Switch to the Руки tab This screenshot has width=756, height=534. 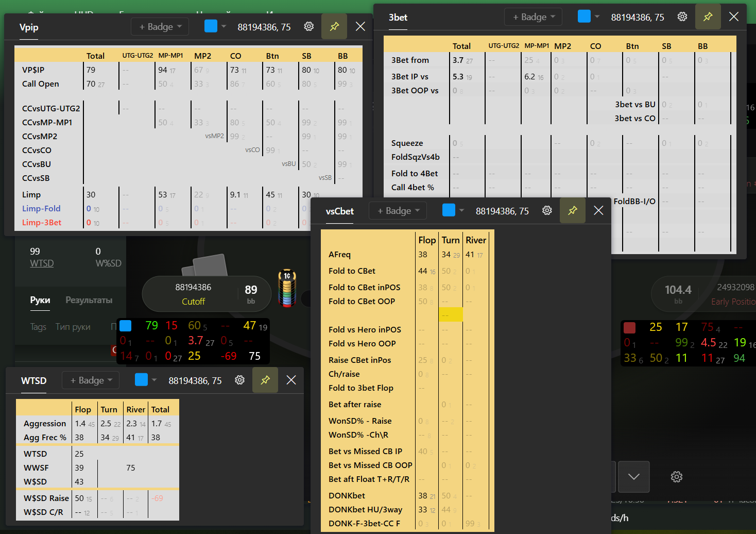[x=40, y=300]
